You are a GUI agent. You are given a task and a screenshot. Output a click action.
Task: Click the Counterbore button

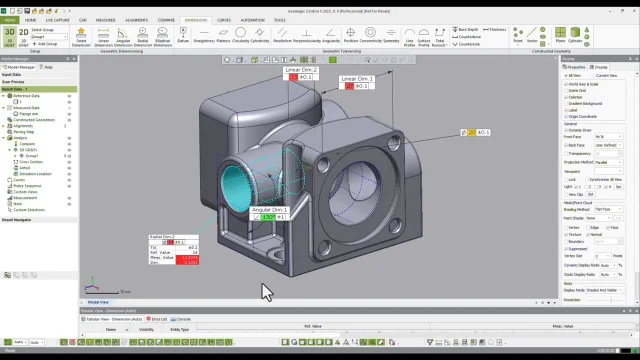[467, 37]
